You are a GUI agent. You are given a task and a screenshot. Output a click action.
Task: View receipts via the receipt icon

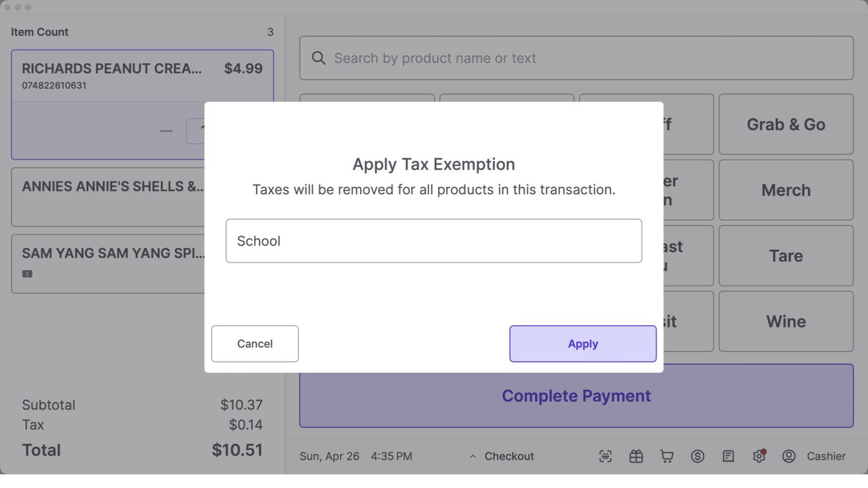(x=728, y=456)
